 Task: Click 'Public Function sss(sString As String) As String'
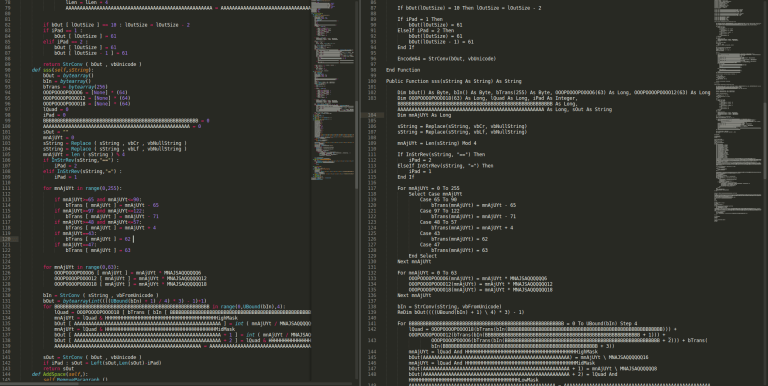(454, 81)
